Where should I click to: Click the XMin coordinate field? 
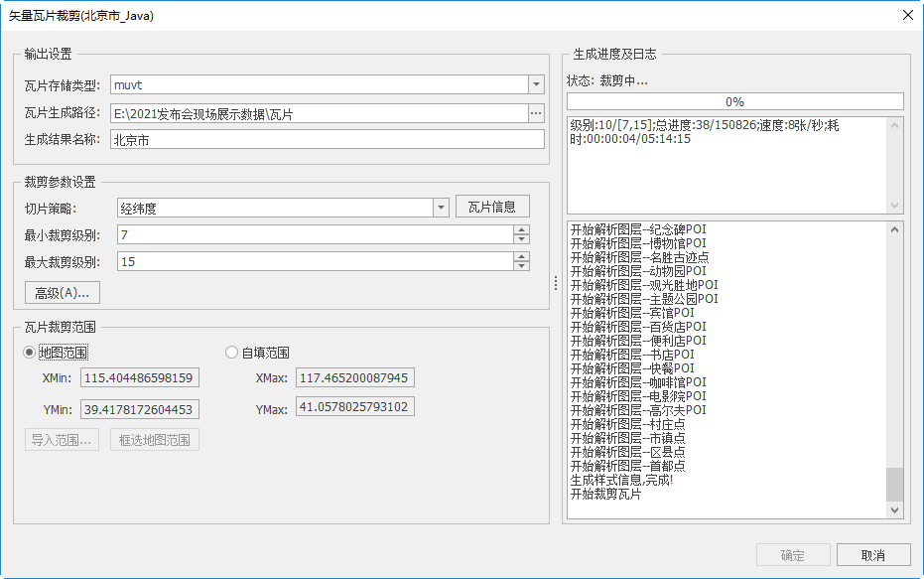(140, 378)
